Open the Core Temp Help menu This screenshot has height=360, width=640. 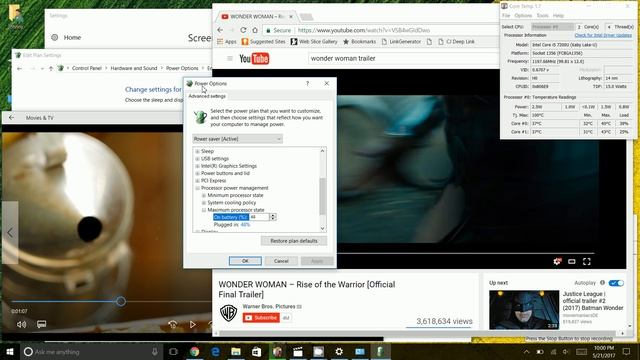[x=558, y=16]
